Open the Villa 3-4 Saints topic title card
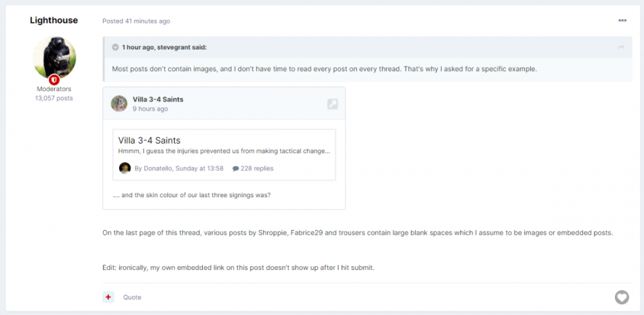 coord(149,140)
